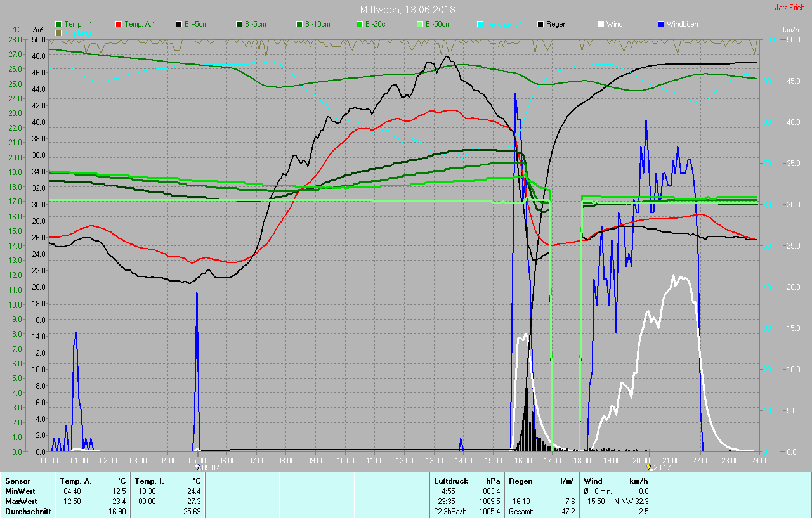Click the pressure minimum time '14:55'
The width and height of the screenshot is (812, 518).
446,491
